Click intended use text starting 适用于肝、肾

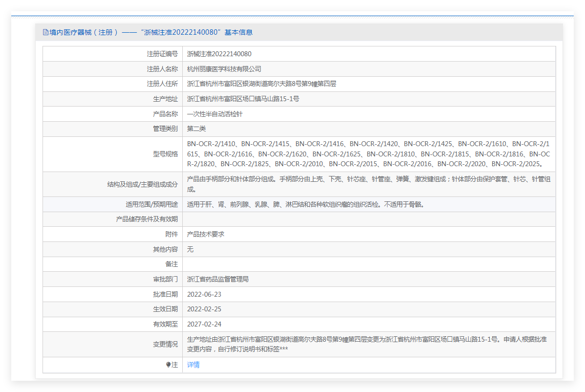point(305,204)
